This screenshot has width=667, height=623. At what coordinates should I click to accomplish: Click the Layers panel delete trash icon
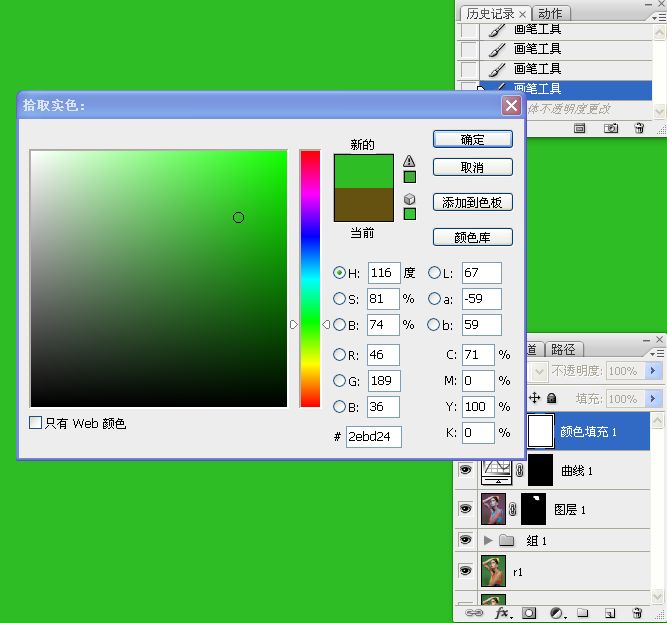[637, 613]
